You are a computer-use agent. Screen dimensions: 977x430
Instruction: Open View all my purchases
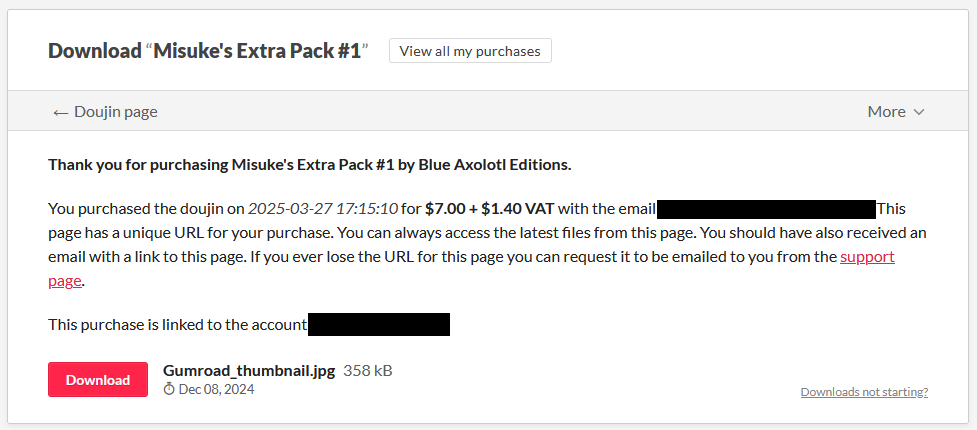tap(470, 51)
